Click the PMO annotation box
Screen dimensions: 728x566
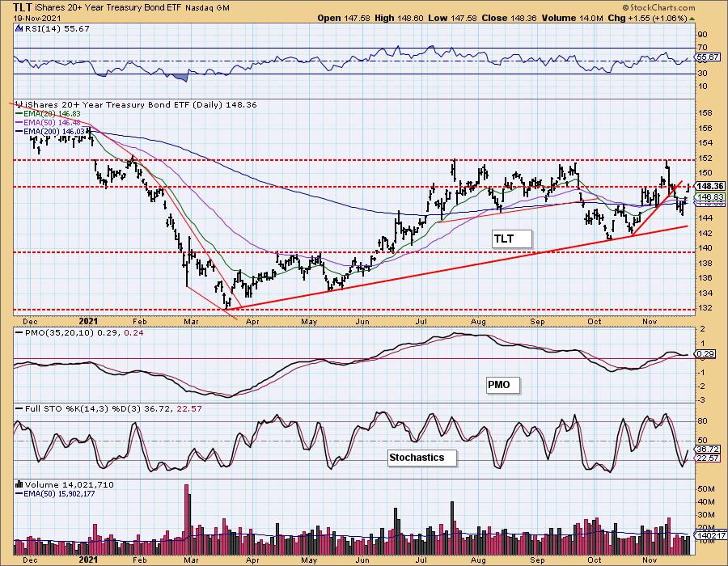503,385
